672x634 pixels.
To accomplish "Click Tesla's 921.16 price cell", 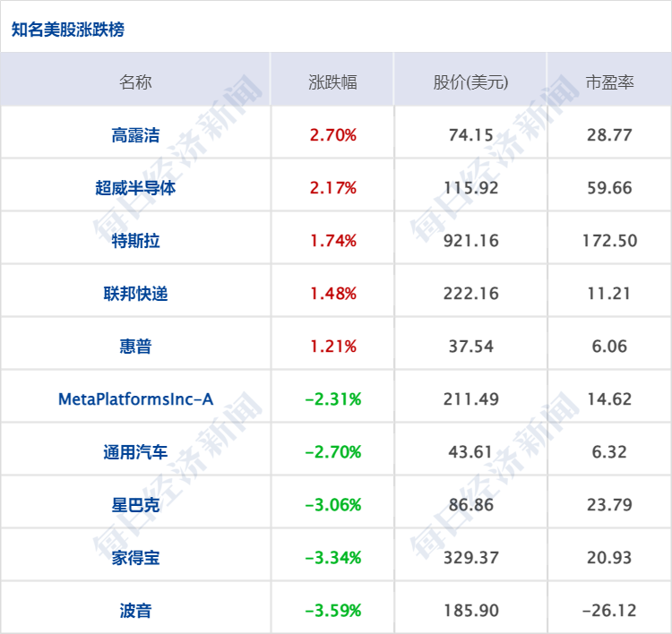I will (x=470, y=241).
